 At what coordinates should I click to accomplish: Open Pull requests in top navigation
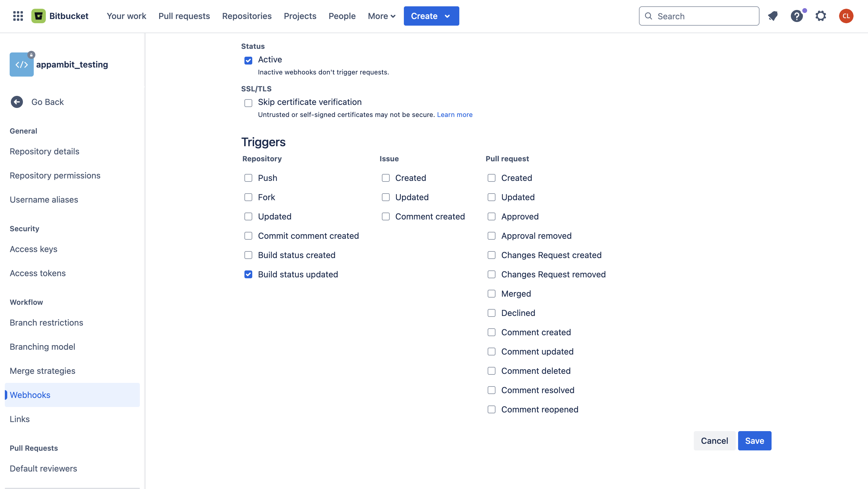pyautogui.click(x=184, y=16)
